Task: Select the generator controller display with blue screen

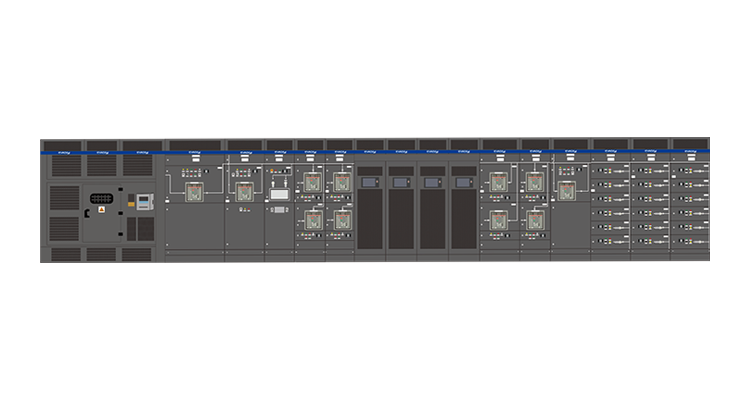Action: (x=143, y=201)
